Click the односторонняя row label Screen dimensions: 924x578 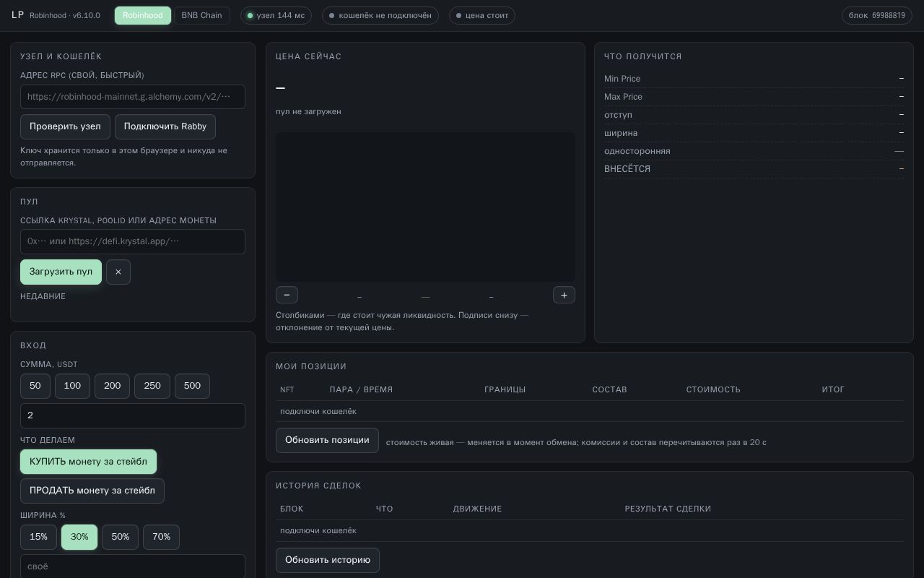pyautogui.click(x=637, y=151)
